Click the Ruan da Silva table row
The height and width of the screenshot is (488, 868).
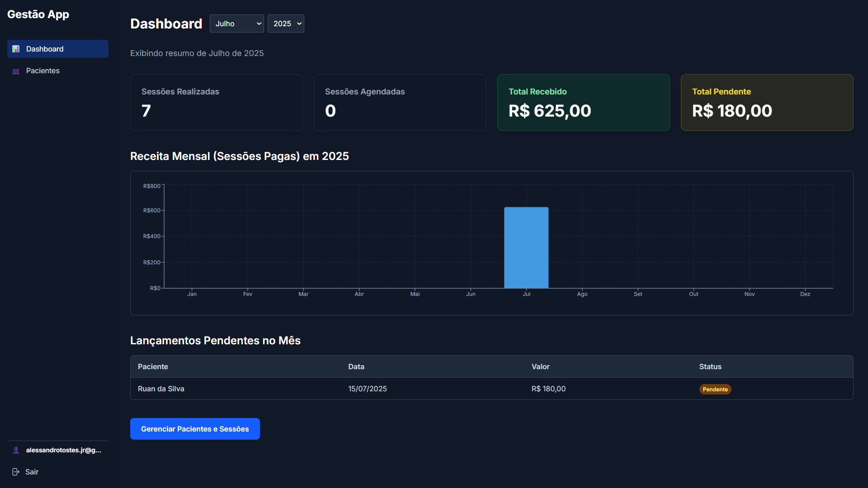tap(161, 389)
